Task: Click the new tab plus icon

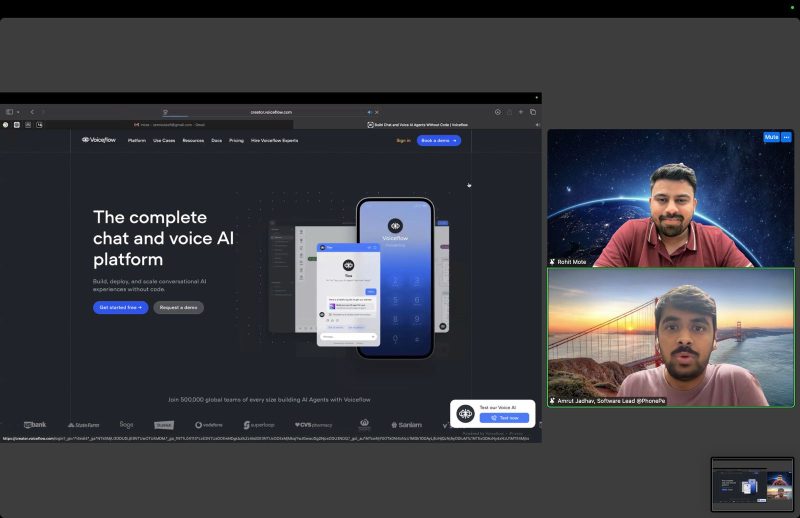Action: [521, 112]
